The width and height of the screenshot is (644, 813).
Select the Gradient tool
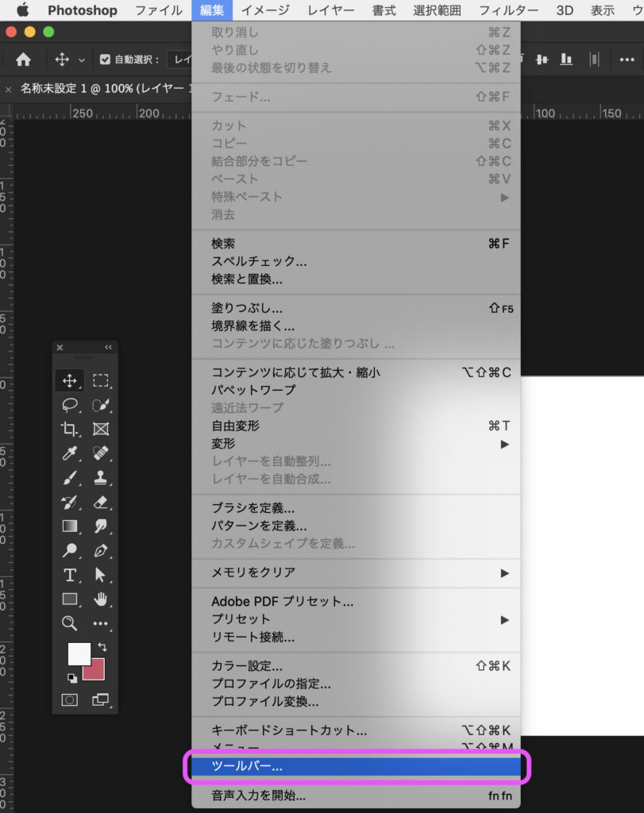[70, 526]
